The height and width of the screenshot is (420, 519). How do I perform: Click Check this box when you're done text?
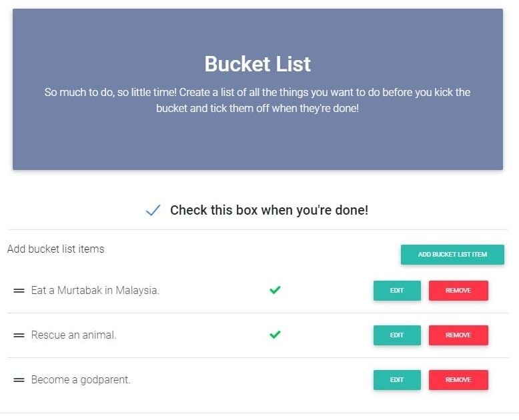(x=269, y=211)
